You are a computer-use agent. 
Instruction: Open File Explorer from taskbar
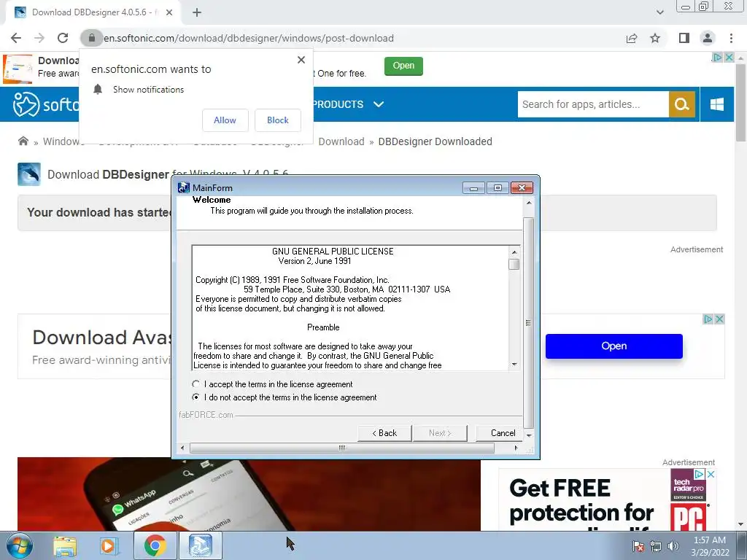coord(65,546)
